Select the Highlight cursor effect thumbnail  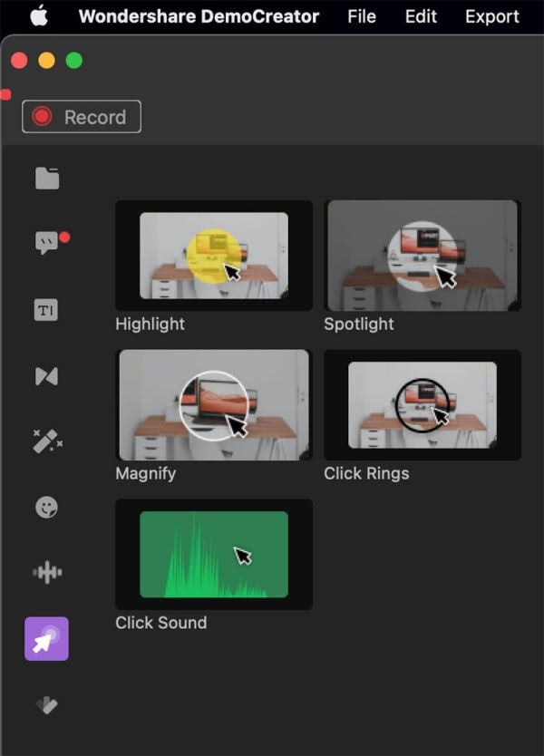coord(214,256)
